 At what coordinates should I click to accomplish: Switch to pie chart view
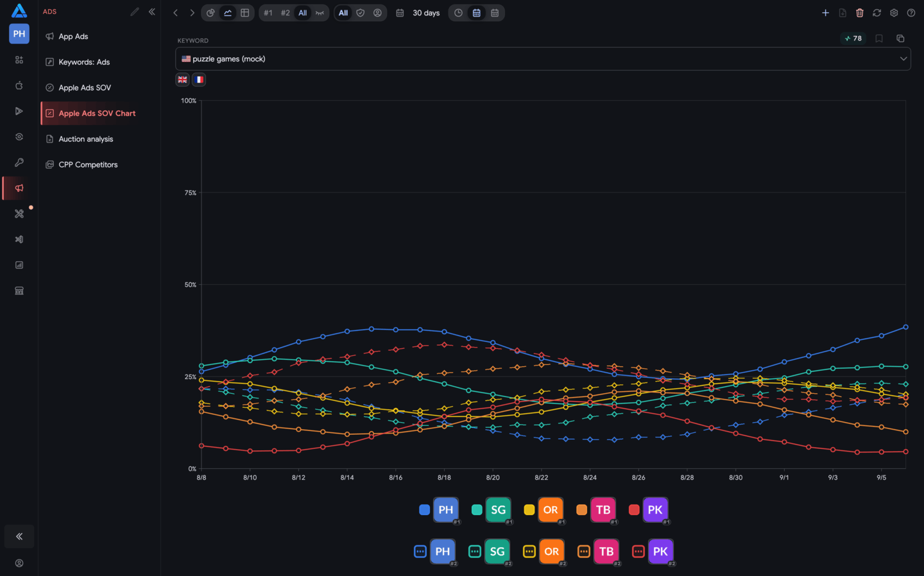[x=210, y=13]
